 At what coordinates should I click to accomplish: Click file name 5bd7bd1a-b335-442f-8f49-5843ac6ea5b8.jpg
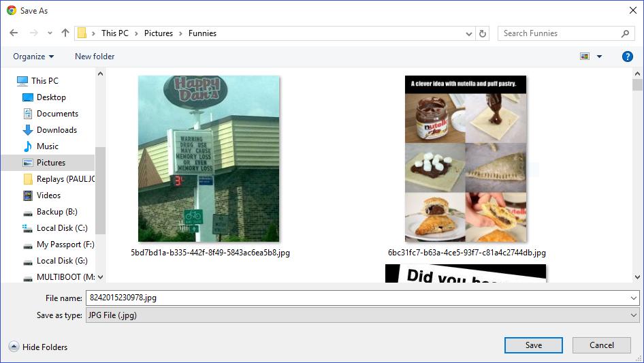(x=210, y=253)
